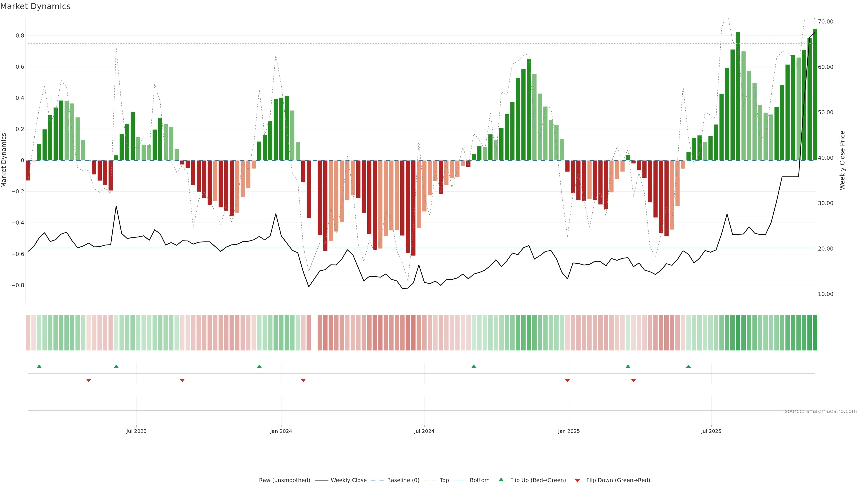
Task: Click the Weekly Close Price axis title
Action: coord(842,160)
